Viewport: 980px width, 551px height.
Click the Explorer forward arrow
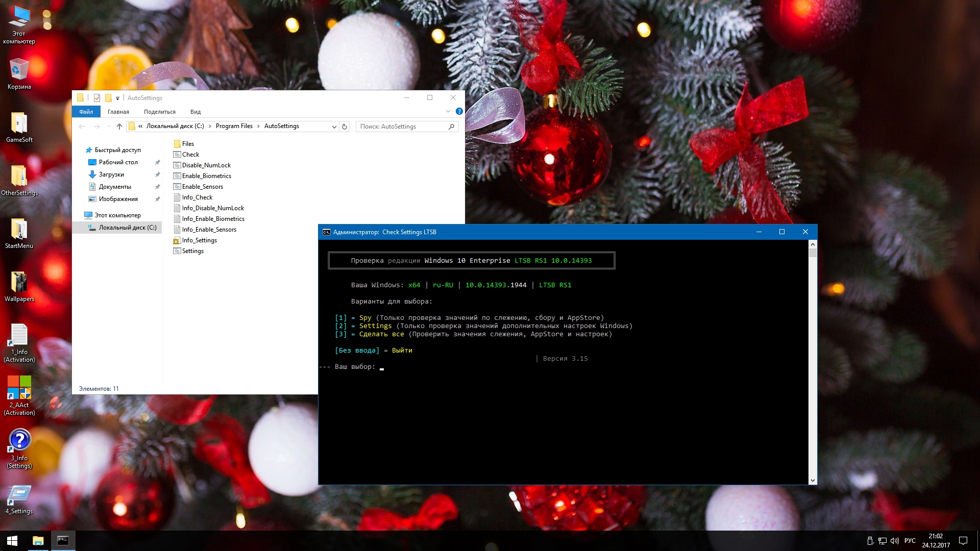click(x=96, y=127)
